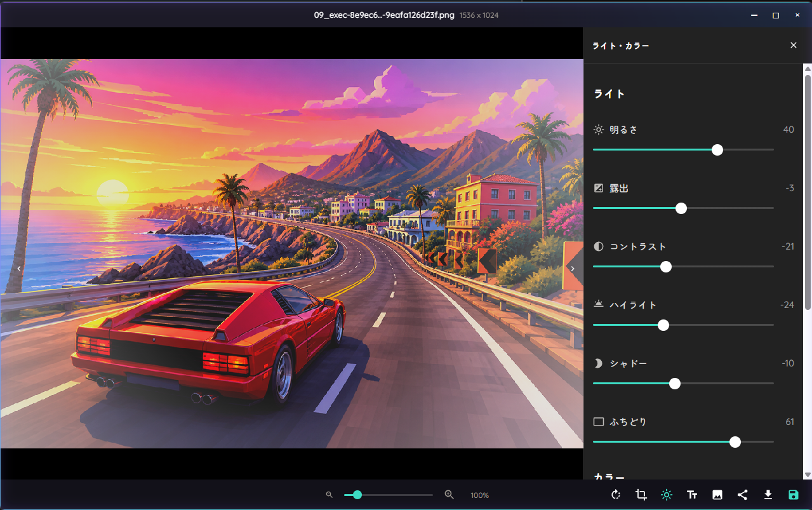
Task: Maximize the image viewer window
Action: (x=775, y=15)
